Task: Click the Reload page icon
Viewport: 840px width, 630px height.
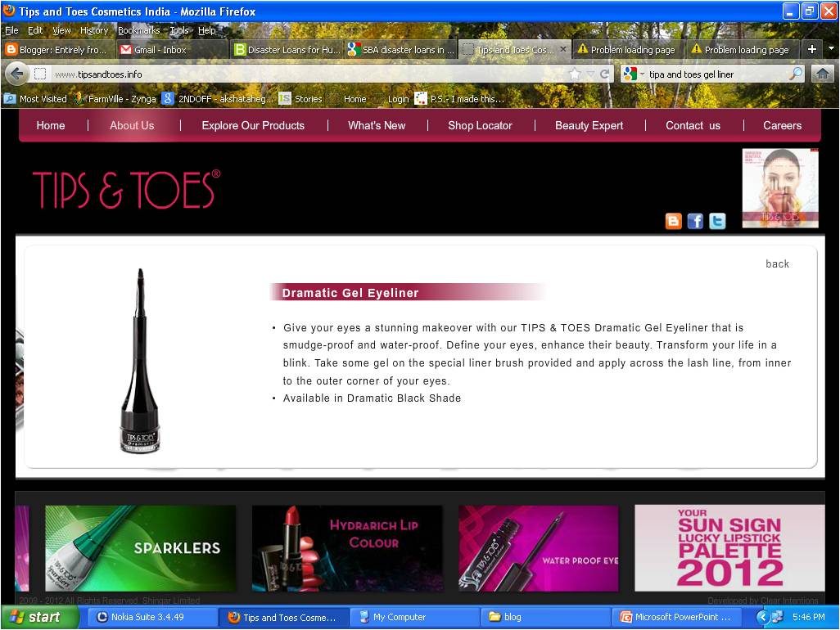Action: pos(605,74)
